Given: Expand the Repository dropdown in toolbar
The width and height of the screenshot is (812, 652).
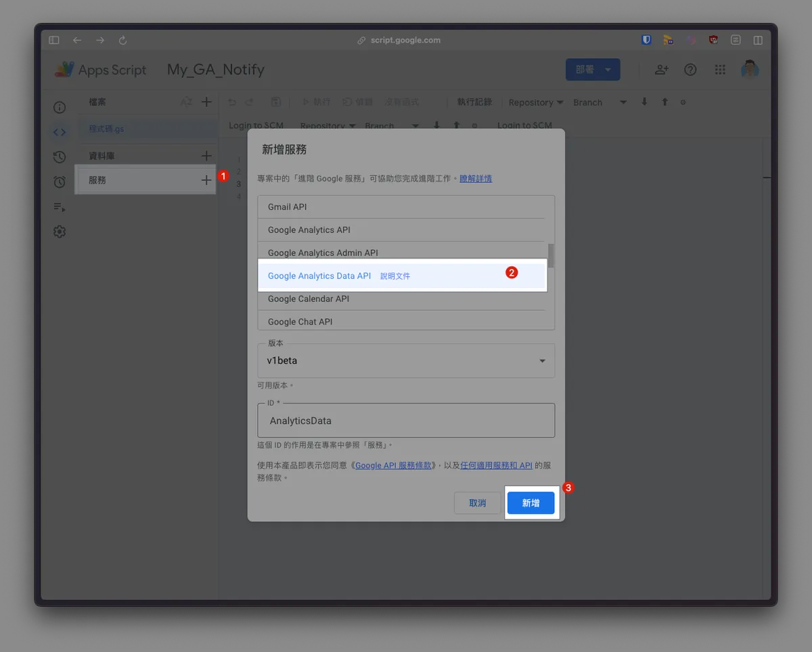Looking at the screenshot, I should pyautogui.click(x=536, y=102).
